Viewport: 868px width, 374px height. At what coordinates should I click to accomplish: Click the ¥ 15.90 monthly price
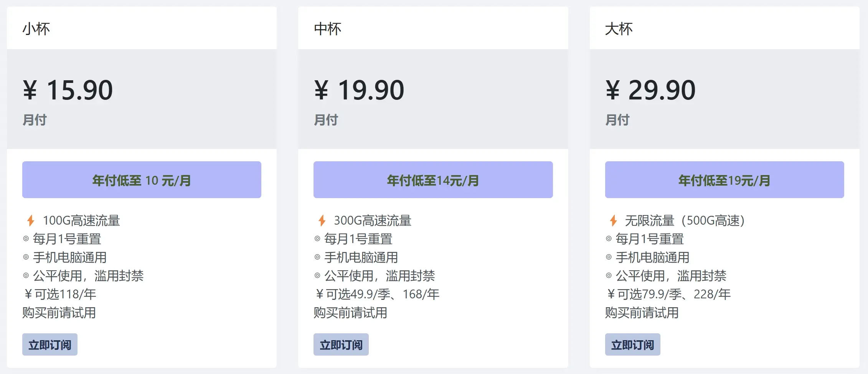click(x=68, y=90)
